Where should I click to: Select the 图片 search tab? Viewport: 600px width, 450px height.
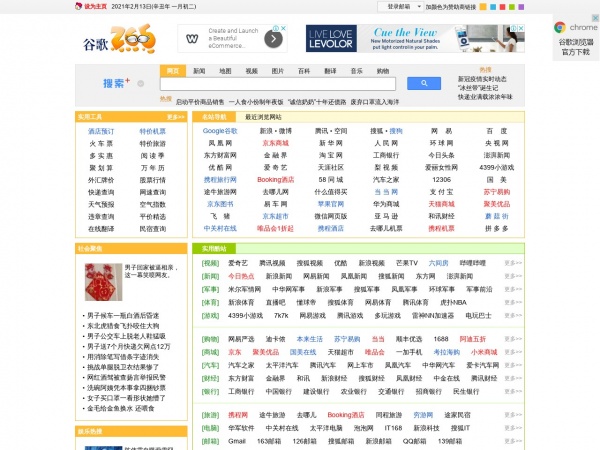278,71
